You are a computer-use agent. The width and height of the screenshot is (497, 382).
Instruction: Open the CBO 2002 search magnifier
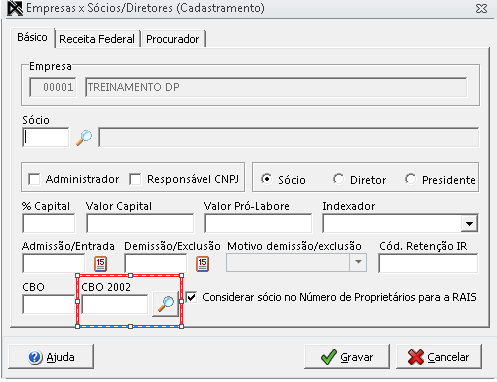(x=166, y=304)
